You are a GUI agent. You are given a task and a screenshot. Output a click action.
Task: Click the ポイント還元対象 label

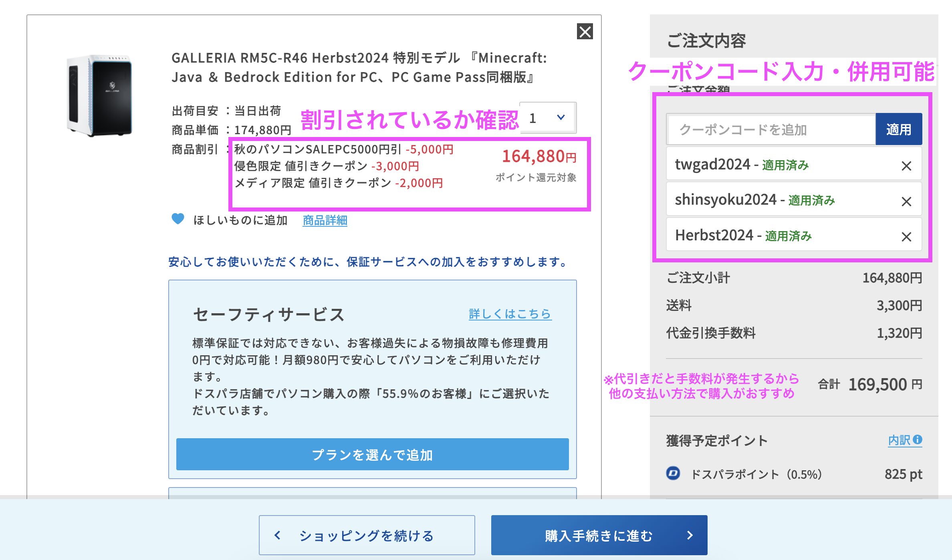click(x=536, y=177)
